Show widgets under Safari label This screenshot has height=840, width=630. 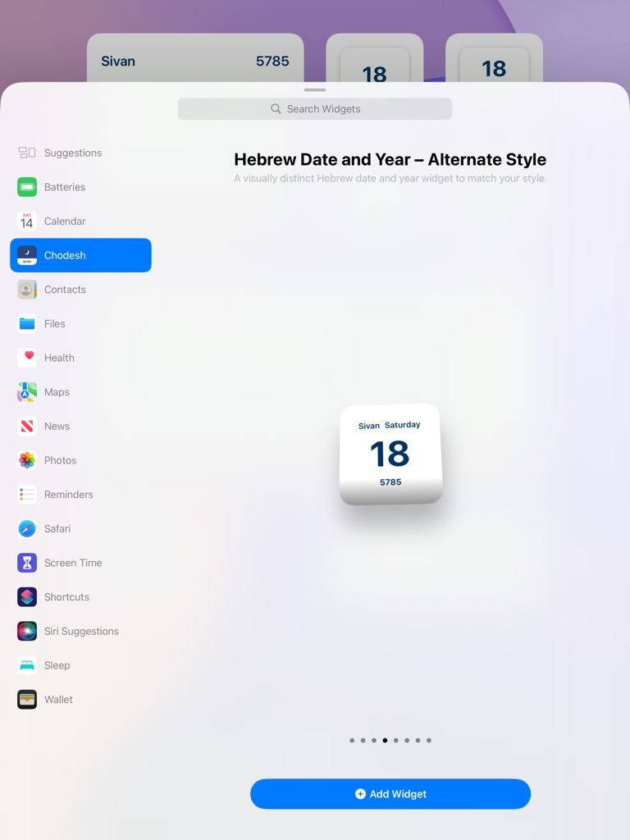point(57,529)
